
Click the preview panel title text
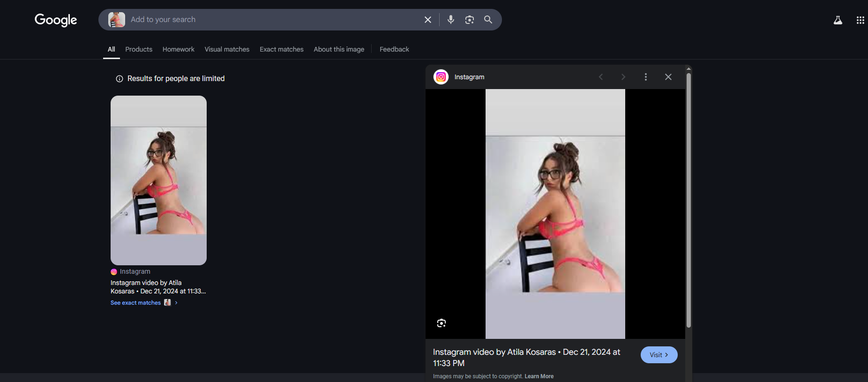(x=526, y=358)
